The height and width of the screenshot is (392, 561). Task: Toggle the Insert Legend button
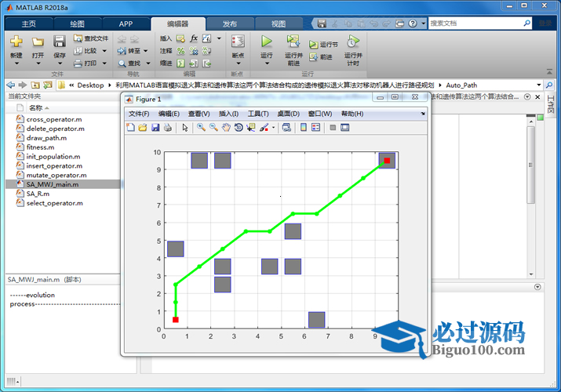316,128
